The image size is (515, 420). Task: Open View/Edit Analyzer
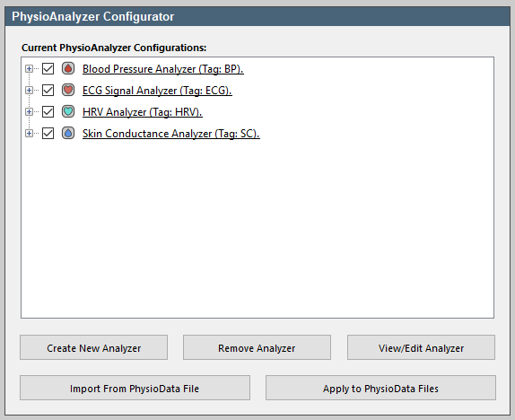point(421,347)
